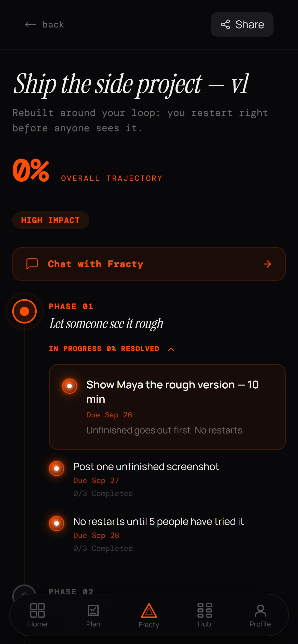Open the Plan checklist icon
Viewport: 298px width, 644px height.
[93, 610]
